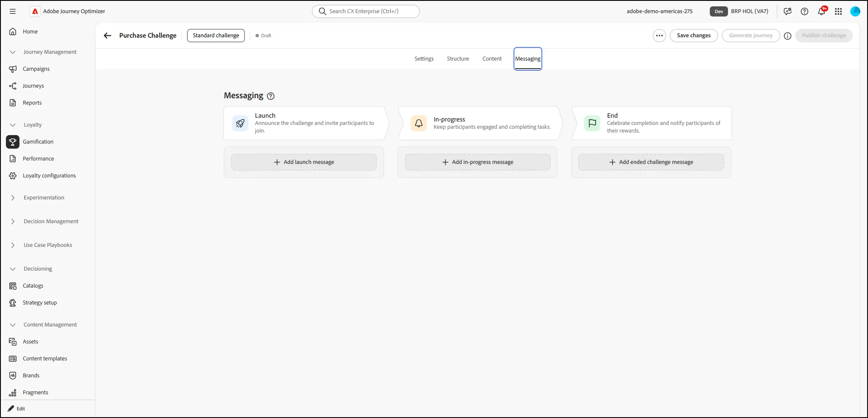The image size is (868, 418).
Task: Open the Content templates icon
Action: [13, 359]
